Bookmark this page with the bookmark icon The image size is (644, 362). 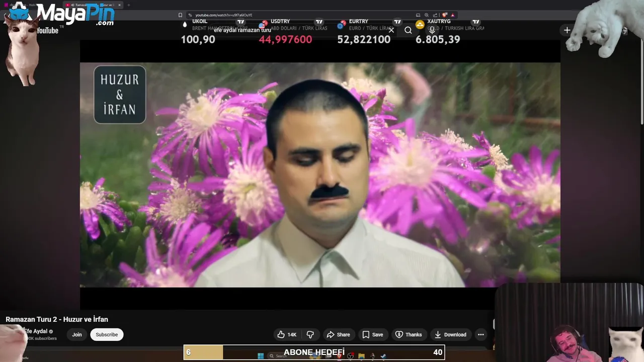click(x=180, y=15)
